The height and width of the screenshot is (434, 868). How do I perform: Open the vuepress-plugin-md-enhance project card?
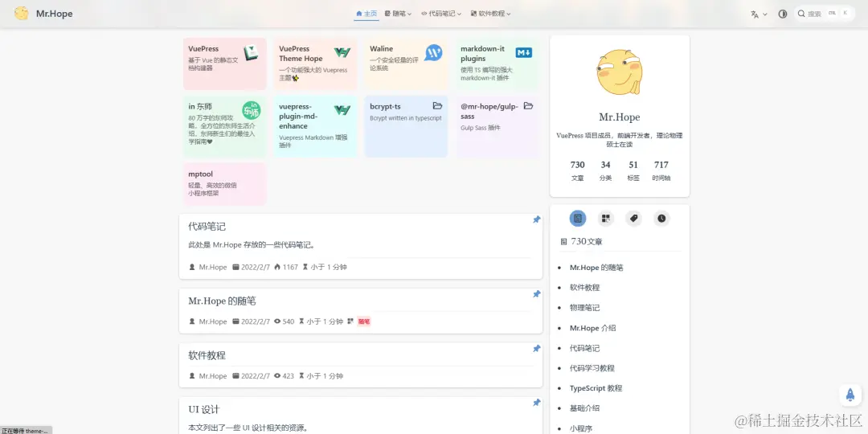(x=316, y=126)
